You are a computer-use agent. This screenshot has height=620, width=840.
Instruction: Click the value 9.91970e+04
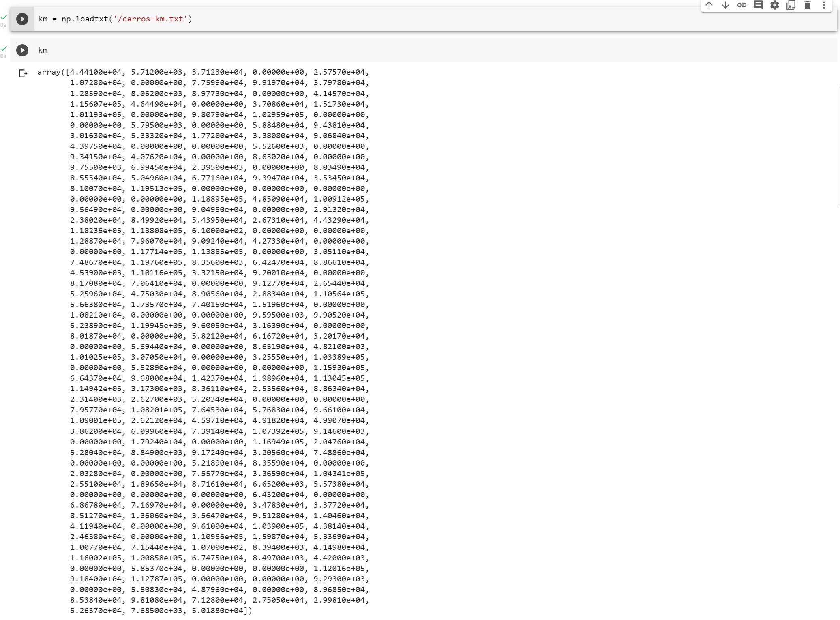[x=278, y=83]
